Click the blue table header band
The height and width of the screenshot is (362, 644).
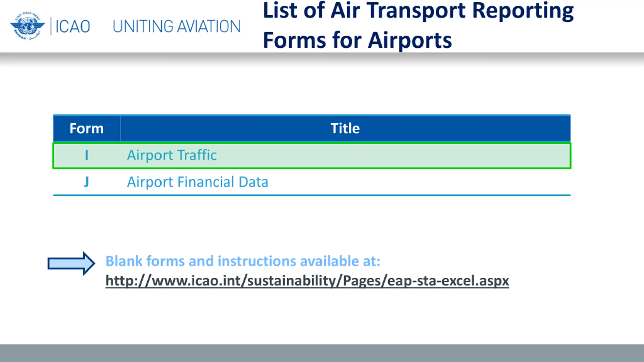tap(312, 128)
